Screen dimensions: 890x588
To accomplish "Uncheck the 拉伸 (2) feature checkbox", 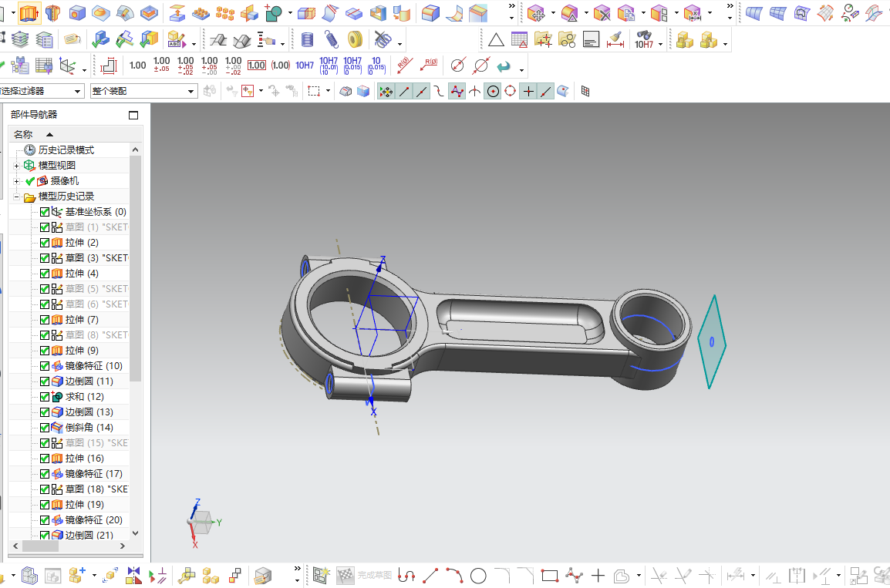I will [45, 243].
